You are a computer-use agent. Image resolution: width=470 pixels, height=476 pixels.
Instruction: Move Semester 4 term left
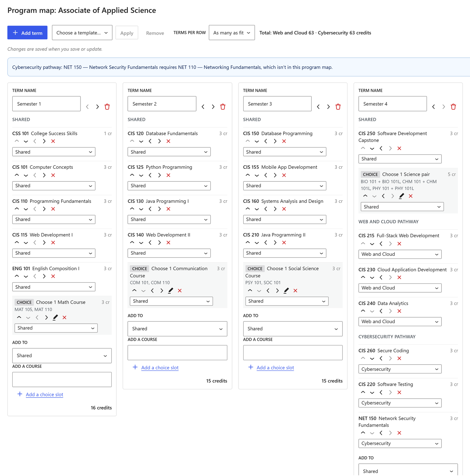pyautogui.click(x=434, y=107)
